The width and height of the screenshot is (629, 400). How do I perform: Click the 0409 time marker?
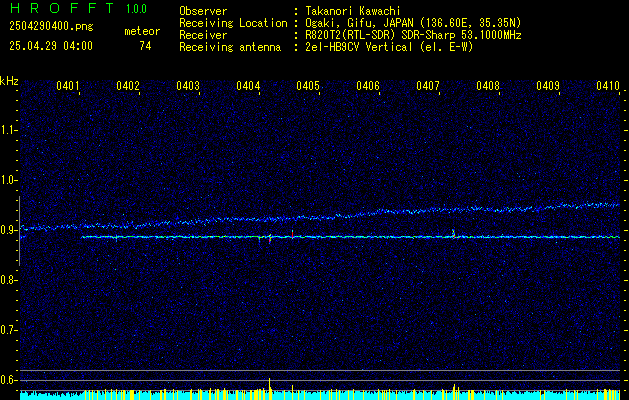pos(548,86)
